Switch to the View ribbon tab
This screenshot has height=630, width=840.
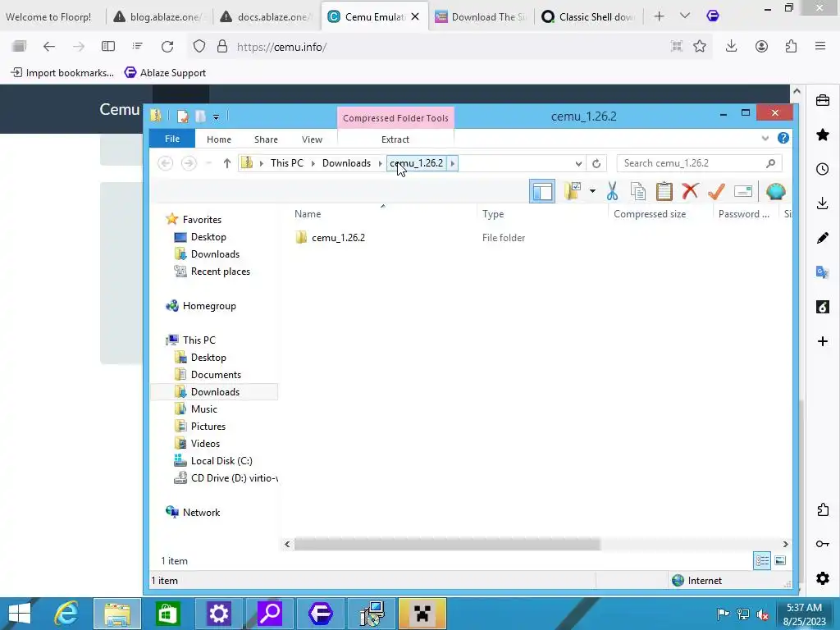(312, 139)
